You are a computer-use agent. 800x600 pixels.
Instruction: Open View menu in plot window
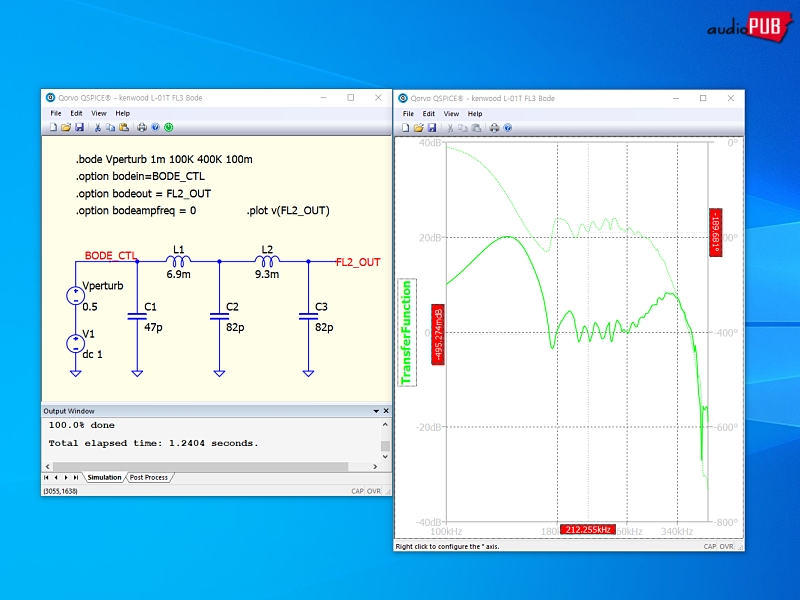[451, 114]
